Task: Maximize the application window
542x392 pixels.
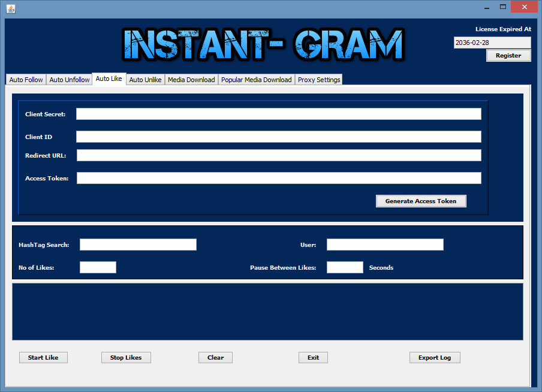Action: point(503,7)
